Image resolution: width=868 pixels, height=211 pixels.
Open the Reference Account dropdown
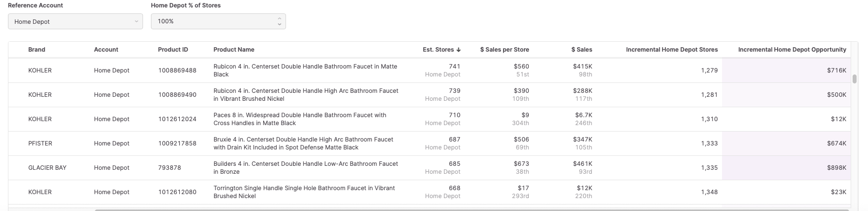pyautogui.click(x=75, y=21)
